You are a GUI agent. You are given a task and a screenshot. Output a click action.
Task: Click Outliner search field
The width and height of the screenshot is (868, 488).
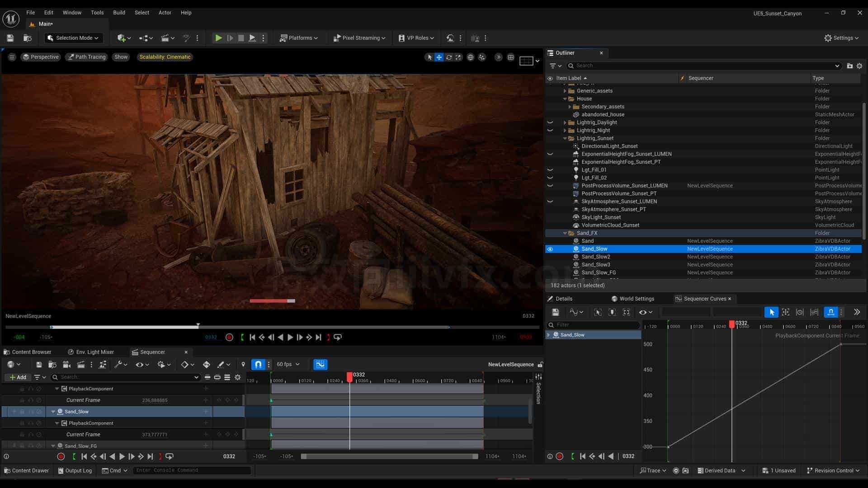703,66
